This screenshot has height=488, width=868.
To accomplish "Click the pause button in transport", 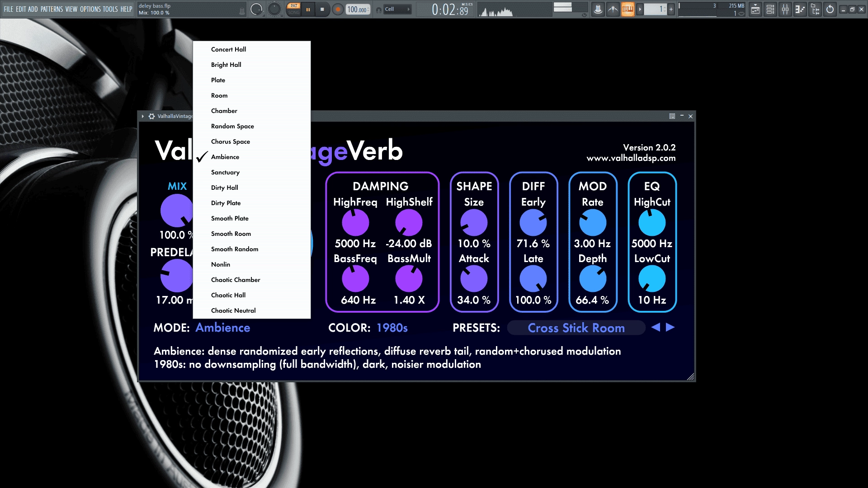I will click(308, 9).
